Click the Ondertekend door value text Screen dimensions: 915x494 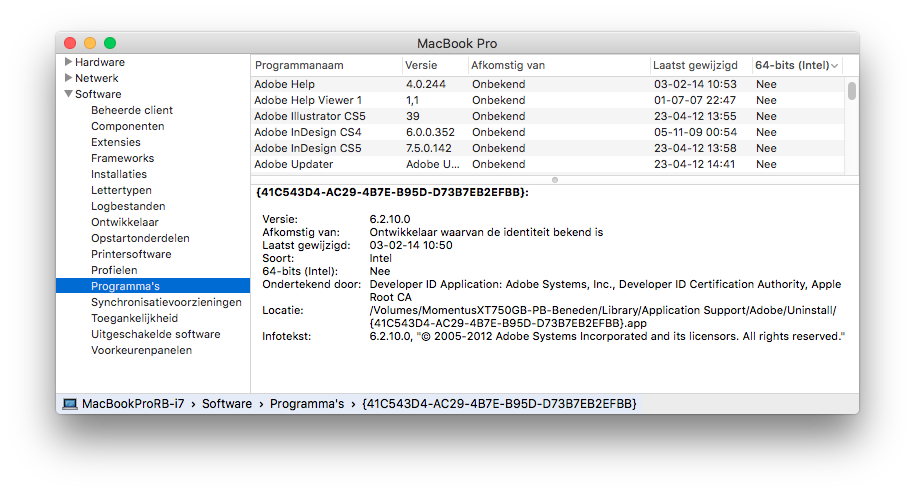(x=605, y=290)
